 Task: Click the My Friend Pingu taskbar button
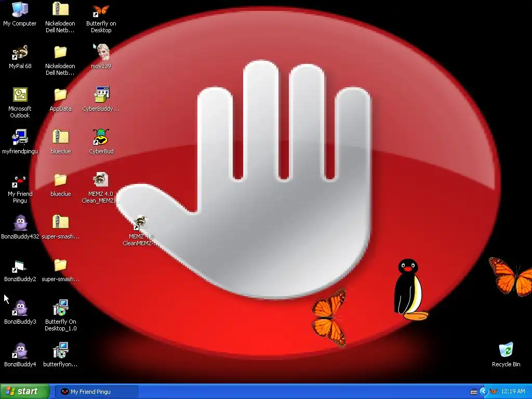click(x=97, y=392)
